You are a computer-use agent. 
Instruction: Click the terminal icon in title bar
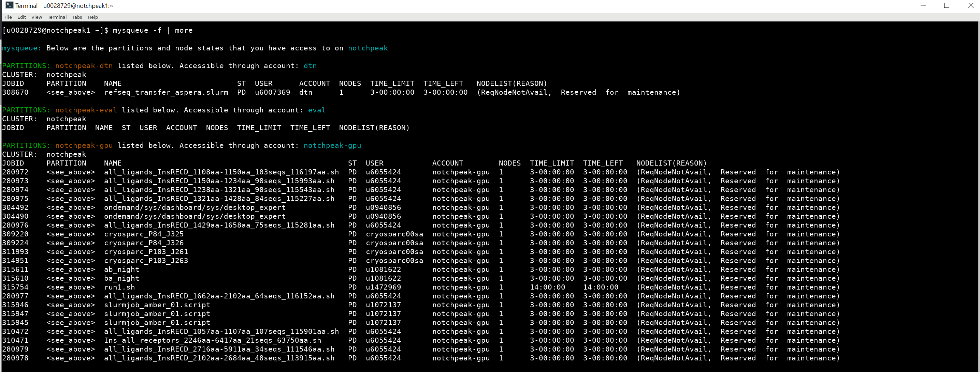point(9,5)
